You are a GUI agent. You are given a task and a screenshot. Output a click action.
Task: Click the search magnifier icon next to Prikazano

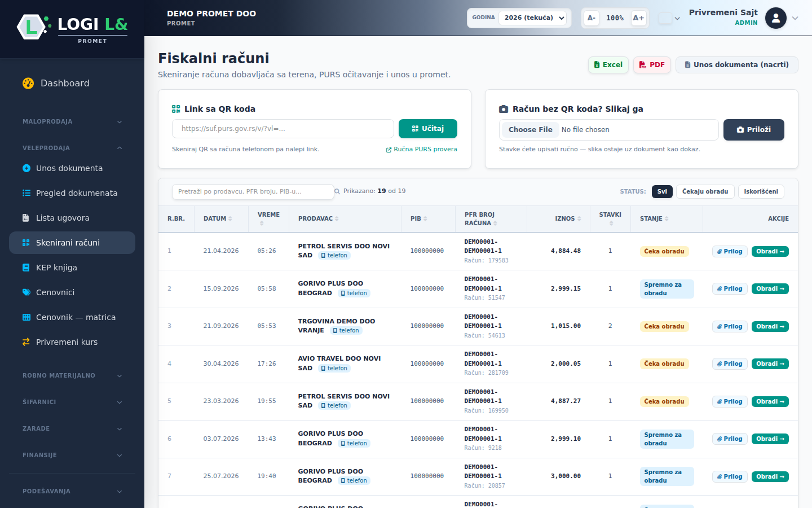(337, 191)
